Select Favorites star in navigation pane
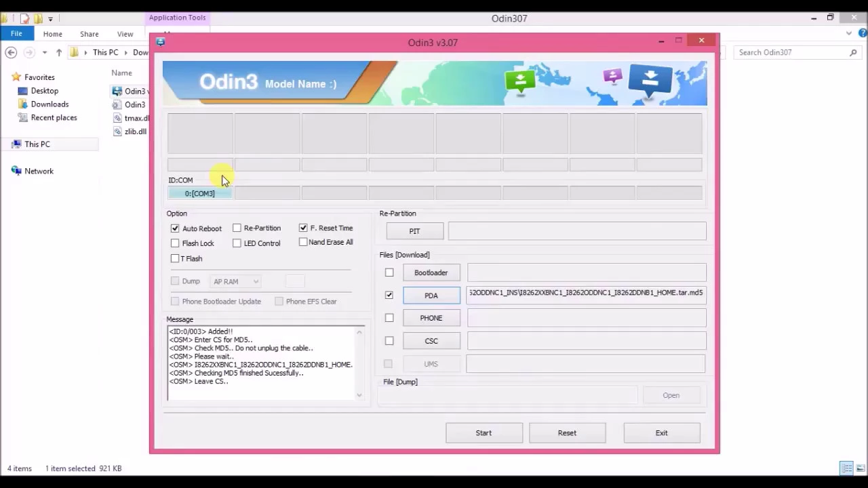 point(17,77)
